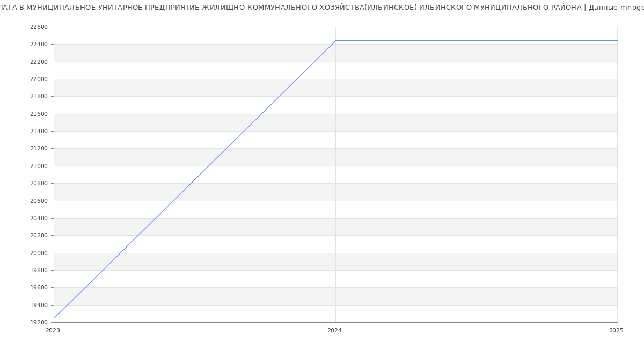Click the line's starting point at 2023
Screen dimensions: 644x349
[54, 318]
